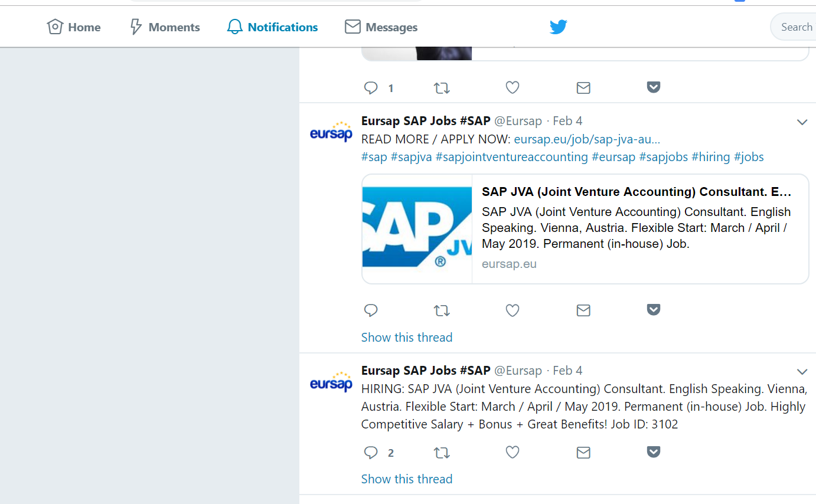Click the Twitter bird logo
The height and width of the screenshot is (504, 816).
coord(558,27)
